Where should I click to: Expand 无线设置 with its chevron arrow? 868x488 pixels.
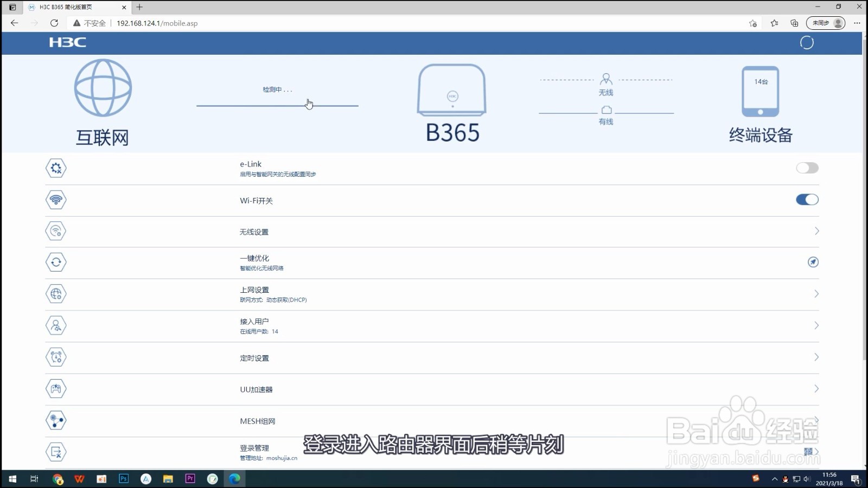click(816, 231)
